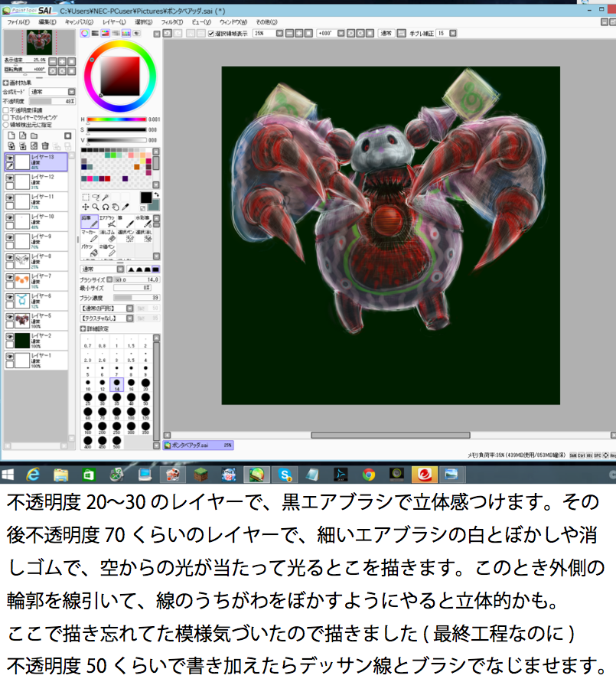The image size is (616, 682).
Task: Select the eyedropper color picker tool
Action: 125,207
